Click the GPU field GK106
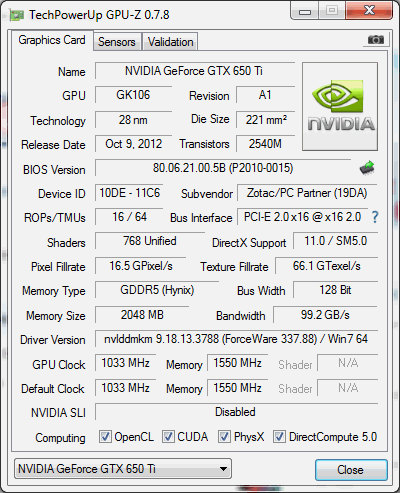Screen dimensions: 400x493 point(133,95)
